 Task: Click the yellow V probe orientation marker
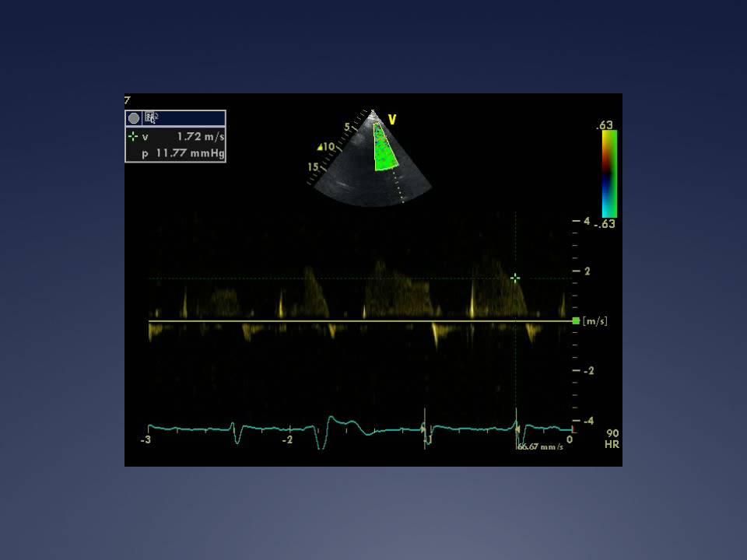click(x=392, y=120)
